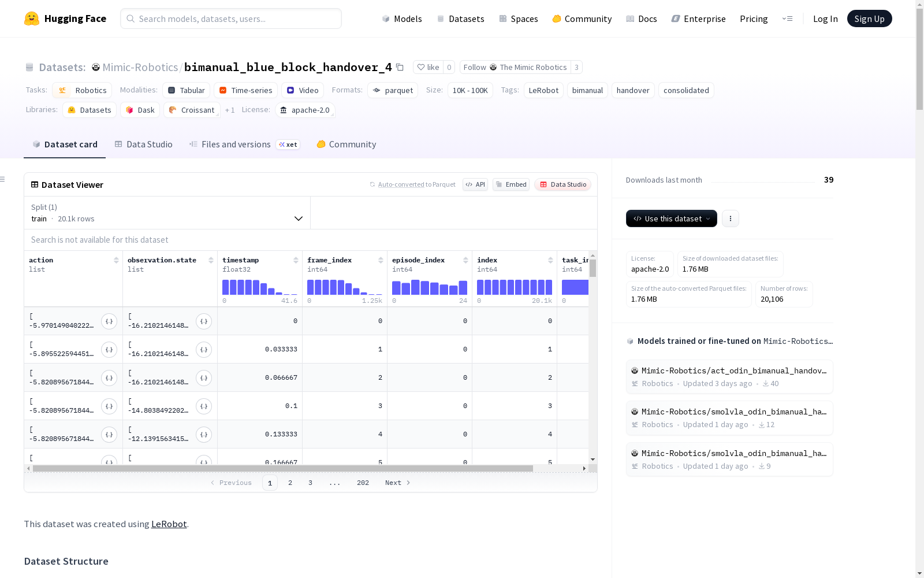Expand the action cell for -5.895522594451
This screenshot has height=578, width=924.
[109, 350]
